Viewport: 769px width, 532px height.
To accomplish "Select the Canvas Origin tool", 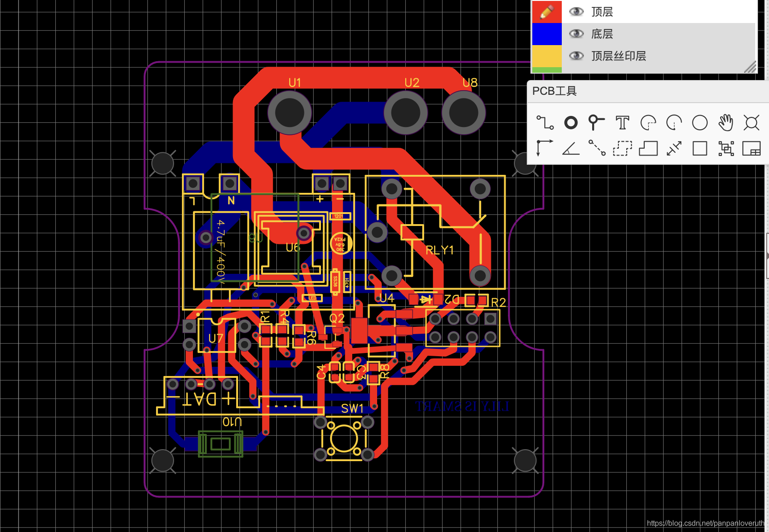I will (545, 149).
